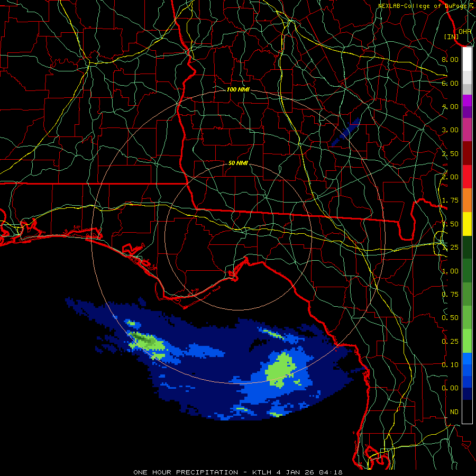Click the small blue streak in northeast area
Image resolution: width=476 pixels, height=476 pixels.
[346, 132]
